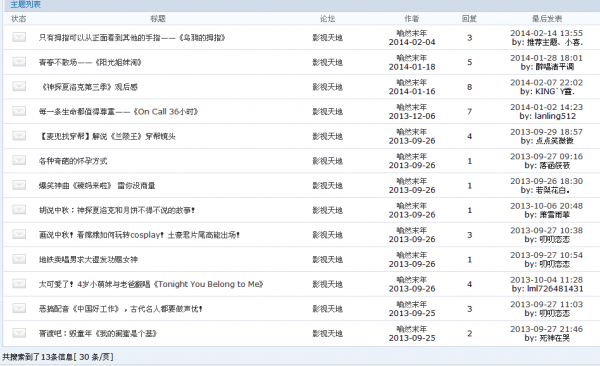Click envelope icon of 各种奇葩的怀孕方式 row

[19, 160]
